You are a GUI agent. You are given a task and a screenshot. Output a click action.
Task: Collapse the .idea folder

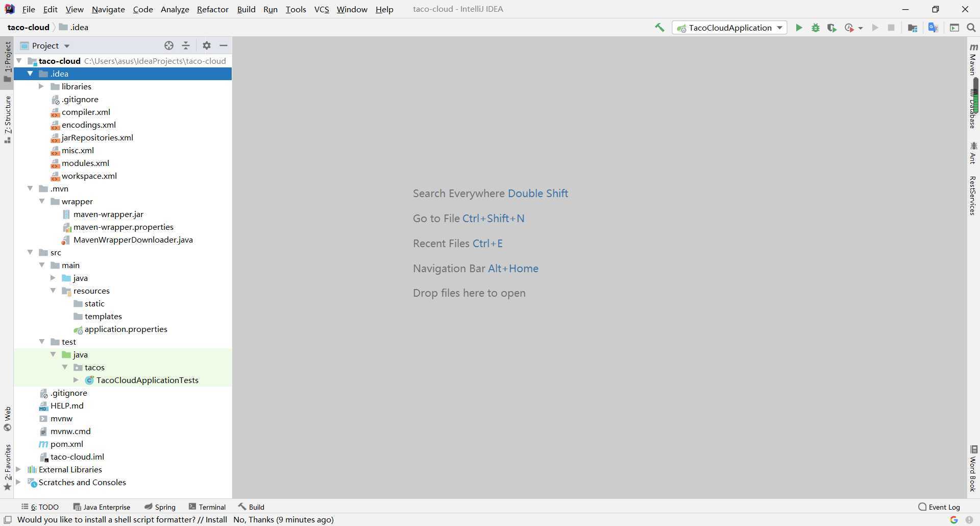click(x=30, y=74)
